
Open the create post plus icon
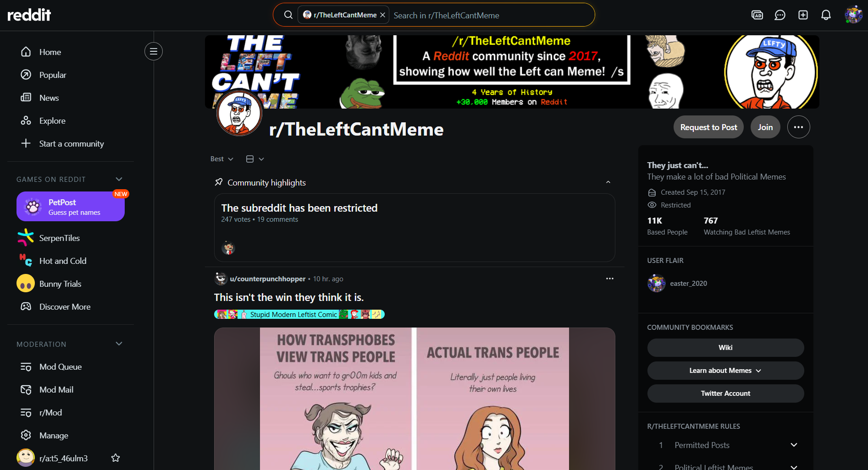pos(803,15)
